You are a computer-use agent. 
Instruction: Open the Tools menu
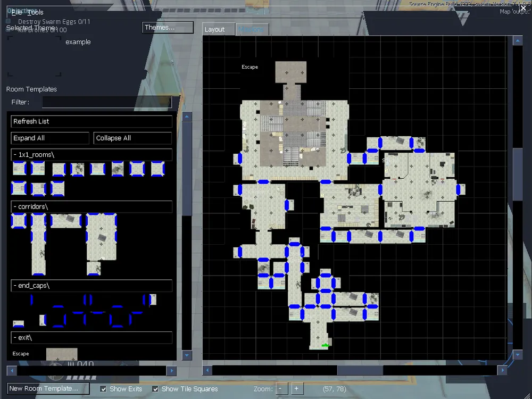click(x=35, y=12)
